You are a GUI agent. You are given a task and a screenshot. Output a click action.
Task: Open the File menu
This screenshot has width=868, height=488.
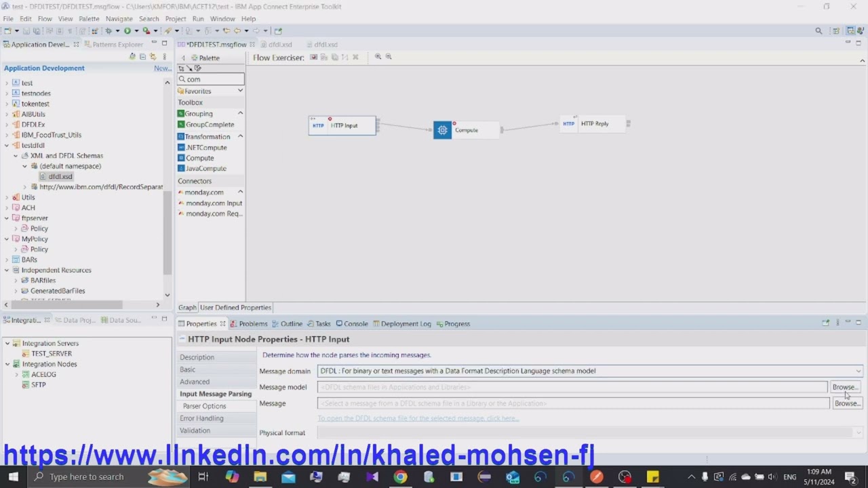[x=8, y=18]
